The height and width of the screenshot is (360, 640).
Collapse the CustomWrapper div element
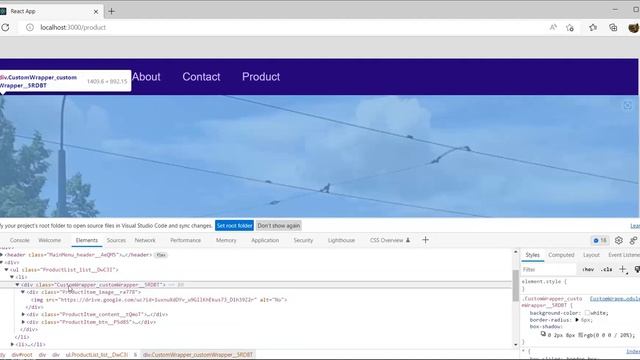coord(18,284)
